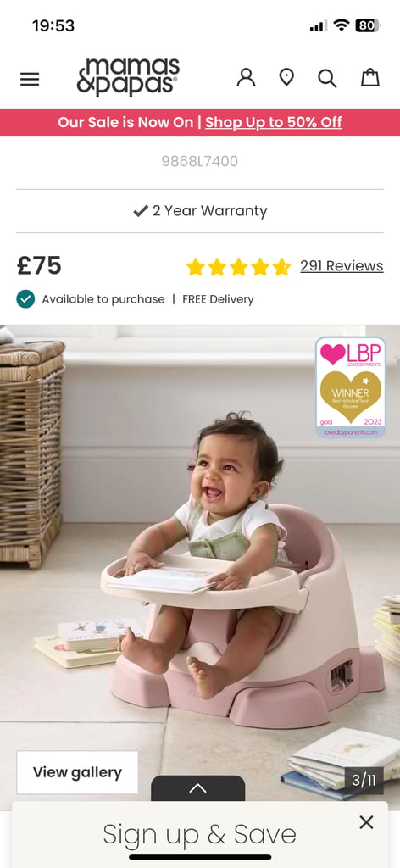The image size is (400, 868).
Task: Tap the green availability checkmark icon
Action: point(25,299)
